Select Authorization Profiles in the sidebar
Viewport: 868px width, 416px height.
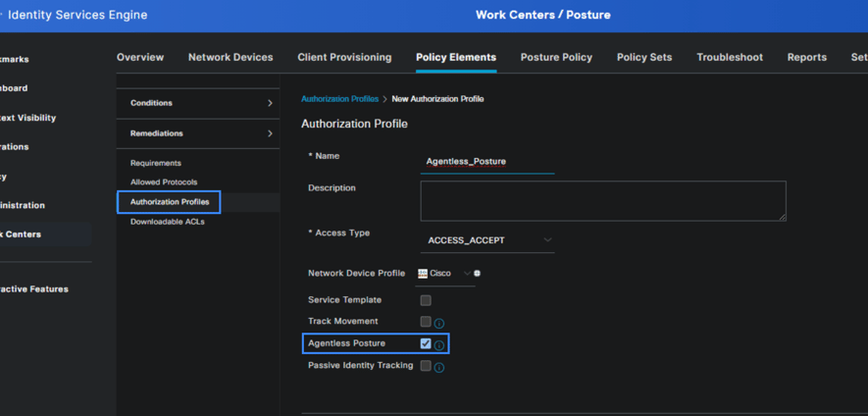[x=170, y=202]
